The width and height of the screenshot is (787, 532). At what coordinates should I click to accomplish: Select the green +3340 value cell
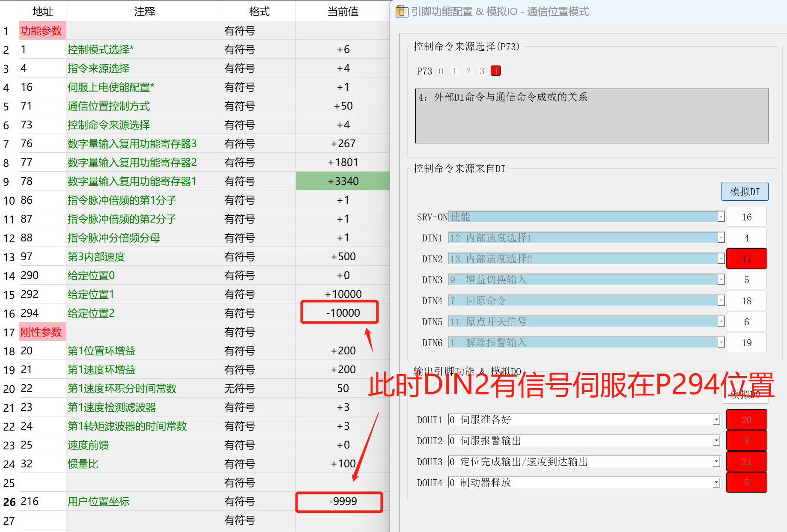point(343,181)
